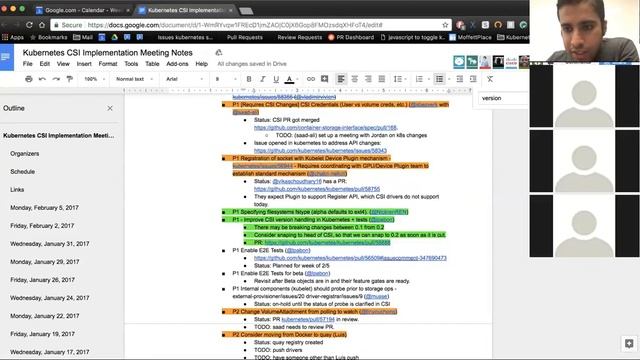Toggle bold formatting
The height and width of the screenshot is (360, 640).
point(249,79)
